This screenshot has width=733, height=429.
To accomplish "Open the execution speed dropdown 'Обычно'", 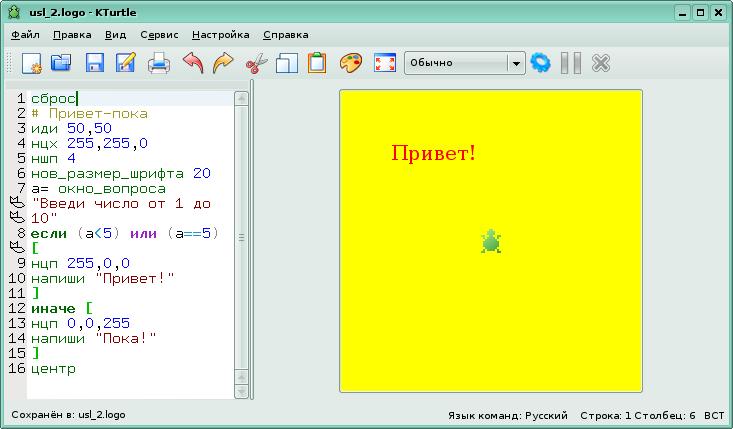I will 464,63.
